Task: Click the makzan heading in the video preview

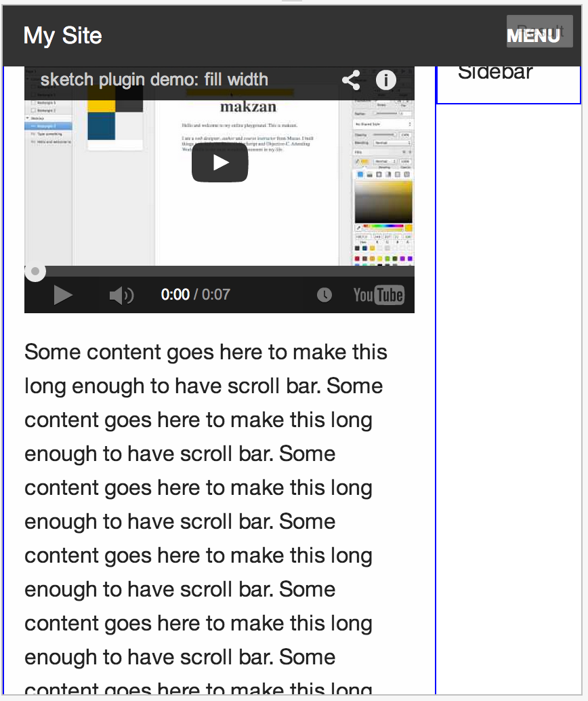Action: click(x=248, y=107)
